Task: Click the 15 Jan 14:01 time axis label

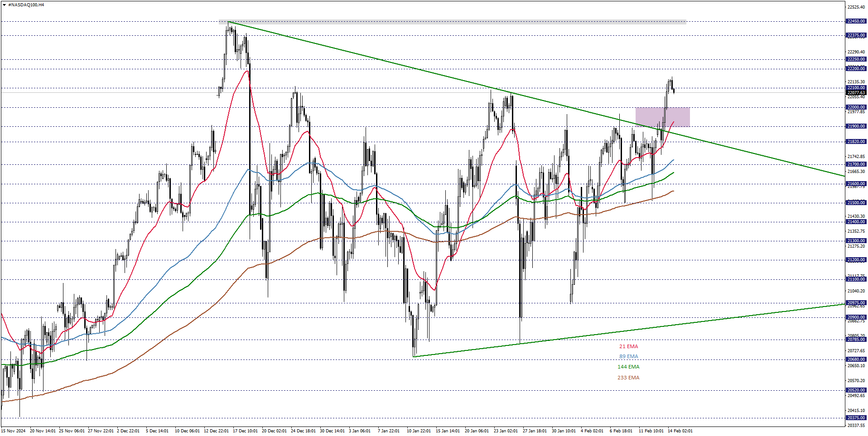Action: (x=448, y=431)
